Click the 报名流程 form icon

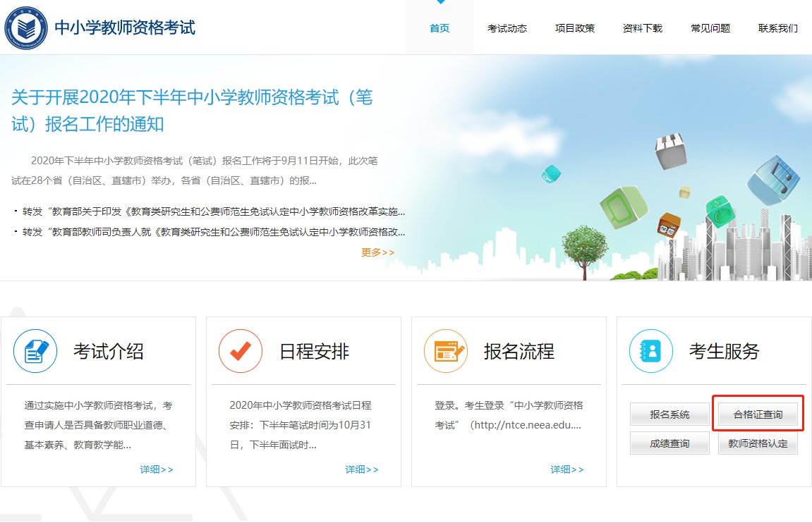click(x=446, y=351)
